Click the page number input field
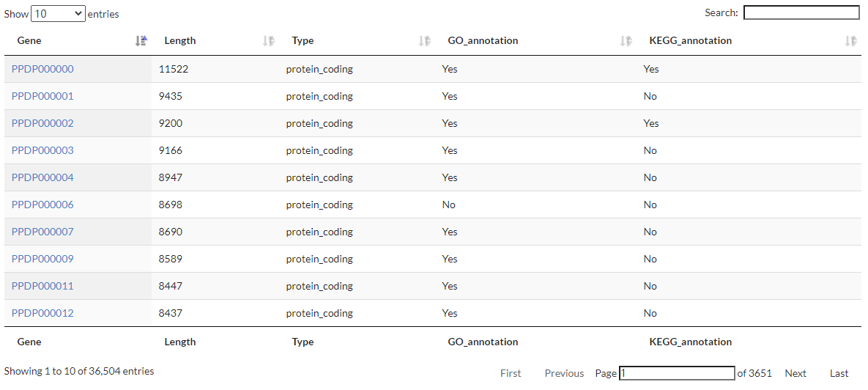This screenshot has height=390, width=868. pyautogui.click(x=677, y=373)
